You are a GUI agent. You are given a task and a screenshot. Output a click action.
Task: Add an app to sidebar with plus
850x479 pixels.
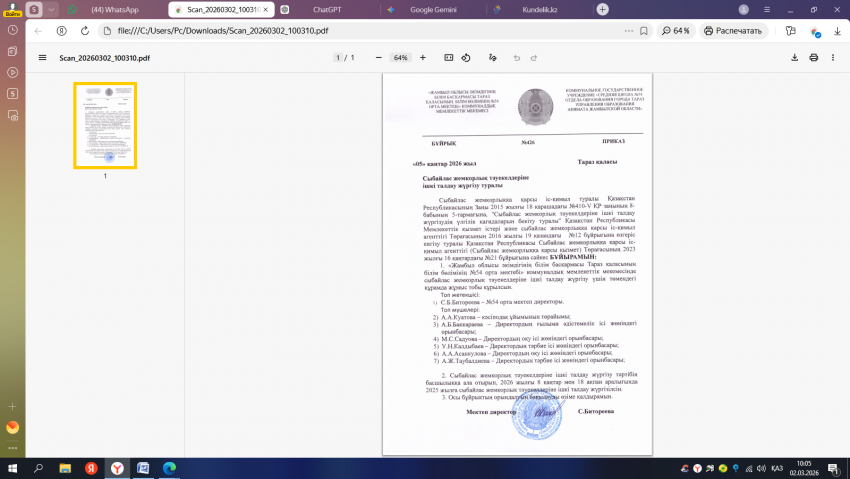(x=12, y=406)
